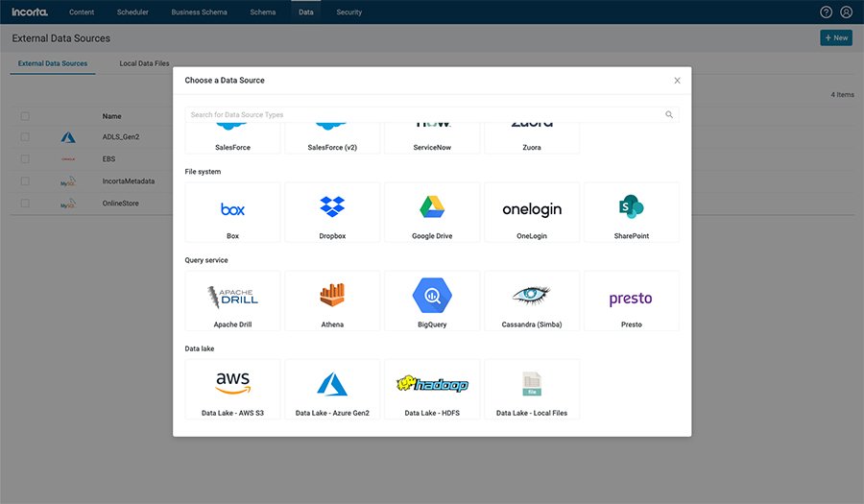Open the user profile icon
This screenshot has height=504, width=864.
pos(846,12)
